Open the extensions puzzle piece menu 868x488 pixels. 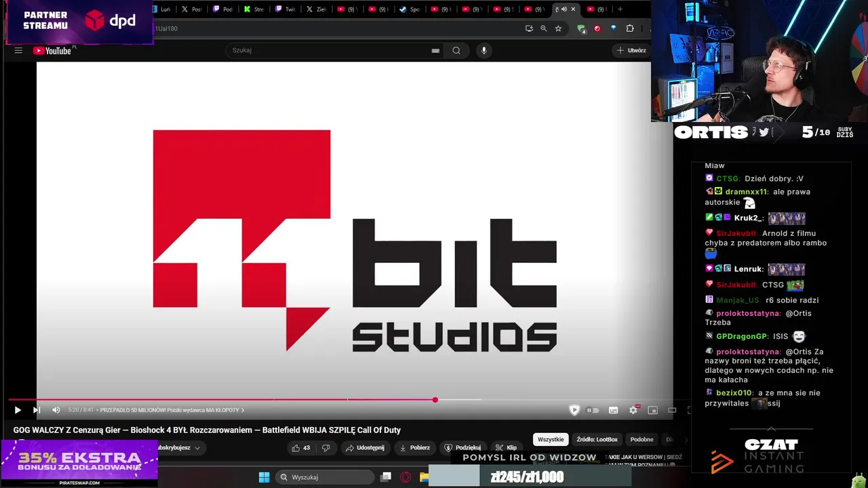pos(630,28)
